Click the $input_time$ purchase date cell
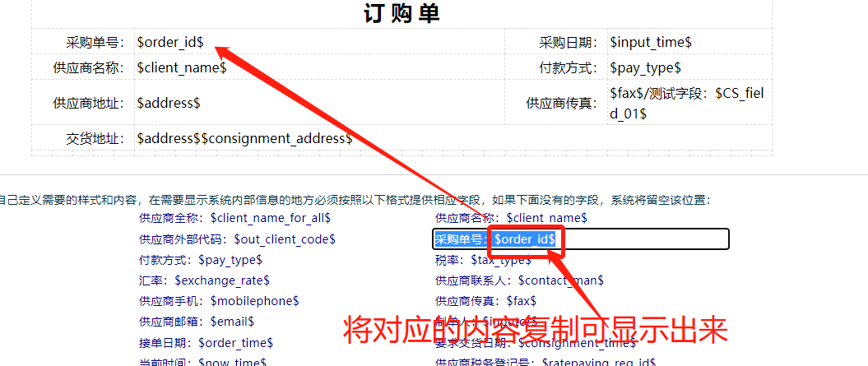 coord(650,42)
